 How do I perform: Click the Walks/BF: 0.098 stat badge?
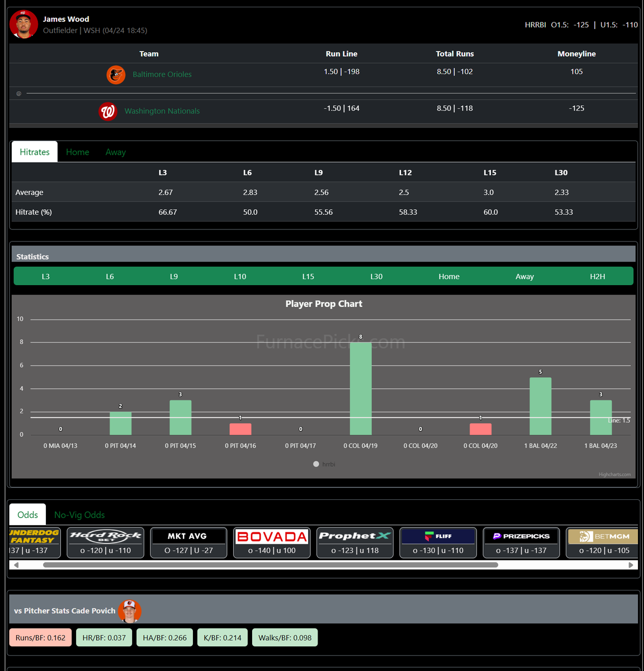tap(285, 637)
